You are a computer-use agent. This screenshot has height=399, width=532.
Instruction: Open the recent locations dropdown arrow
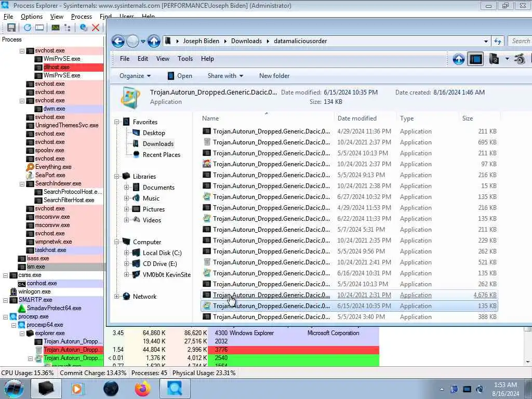(x=143, y=42)
